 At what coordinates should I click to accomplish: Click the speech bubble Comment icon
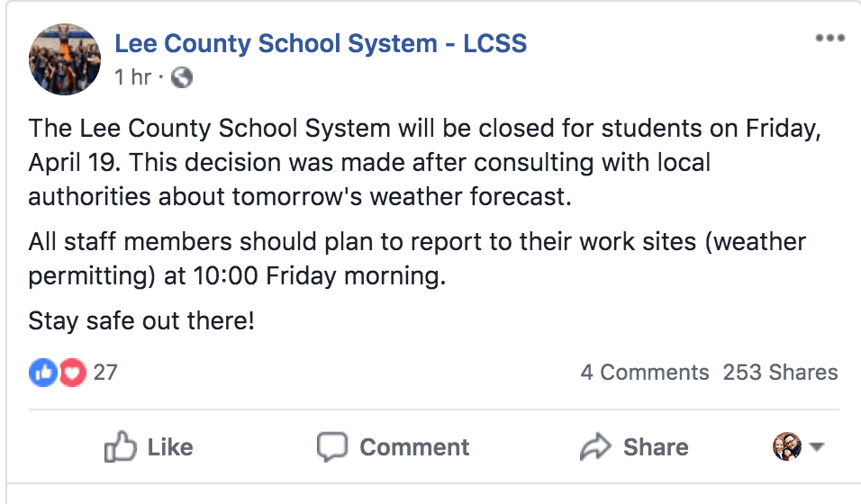[x=332, y=447]
